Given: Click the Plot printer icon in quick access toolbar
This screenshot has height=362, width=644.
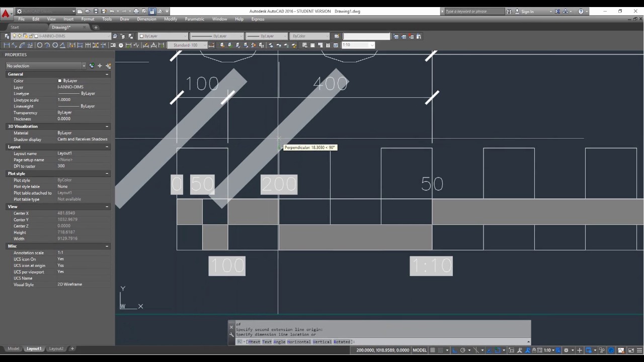Looking at the screenshot, I should (x=136, y=11).
